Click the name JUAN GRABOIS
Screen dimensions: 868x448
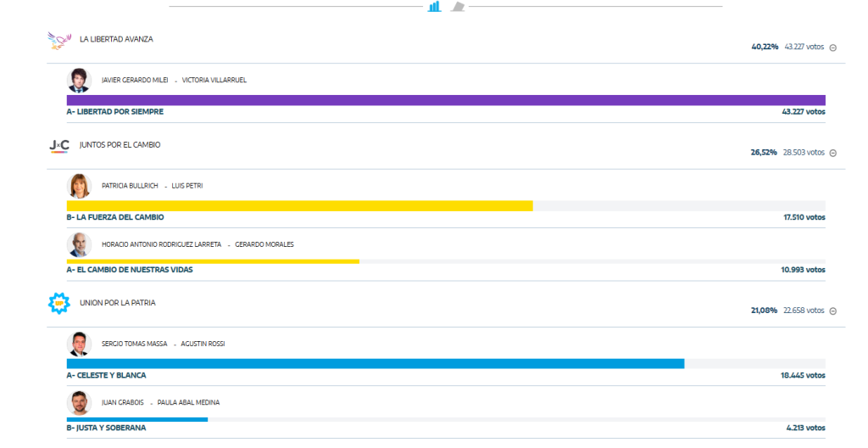pos(122,402)
